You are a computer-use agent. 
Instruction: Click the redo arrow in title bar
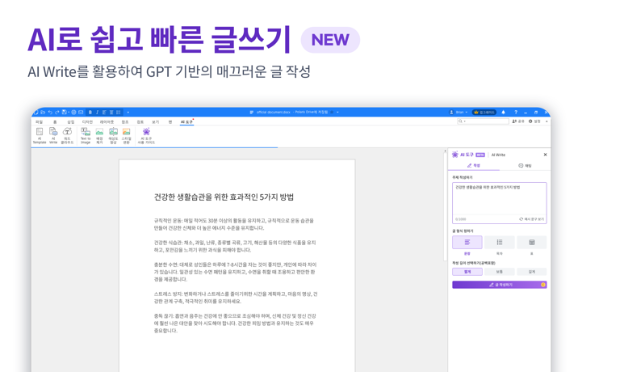57,112
